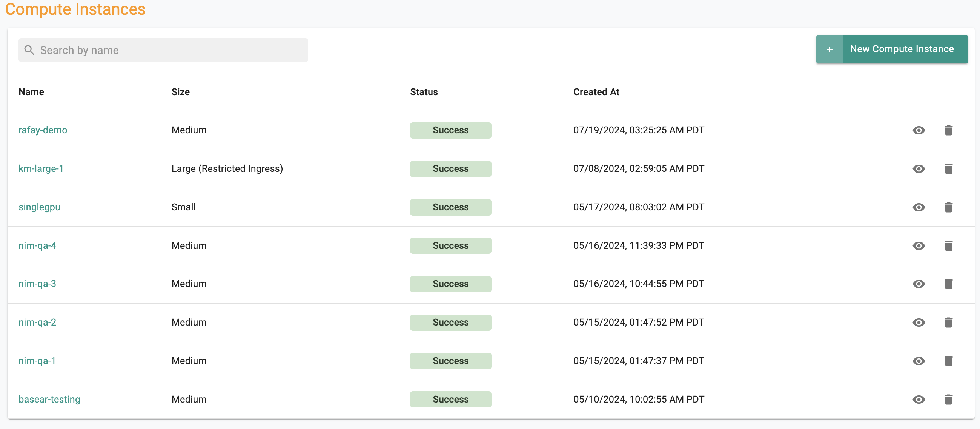Select date '05/16/2024, 11:39:33 PM PDT'
The width and height of the screenshot is (980, 429).
(x=639, y=245)
